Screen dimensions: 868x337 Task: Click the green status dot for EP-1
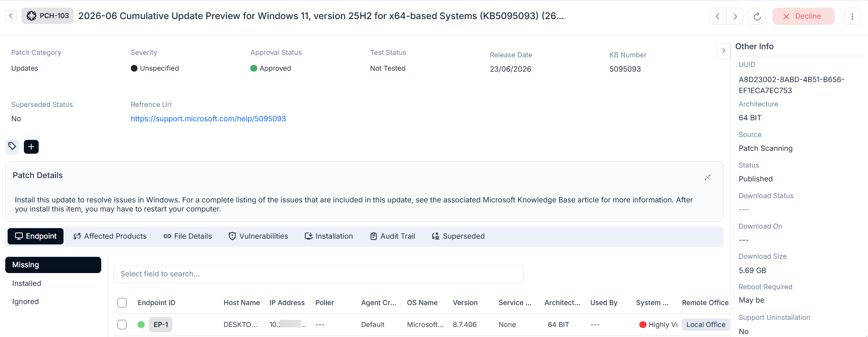coord(141,325)
